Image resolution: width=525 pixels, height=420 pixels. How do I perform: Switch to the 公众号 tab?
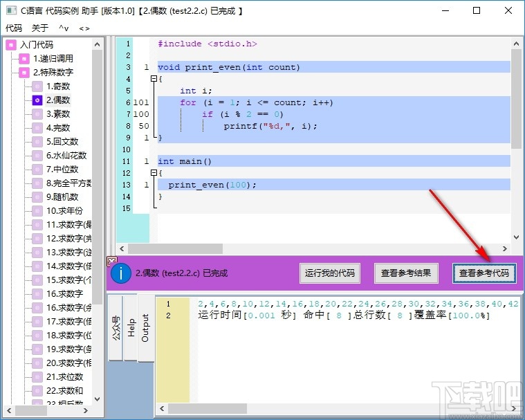[116, 328]
